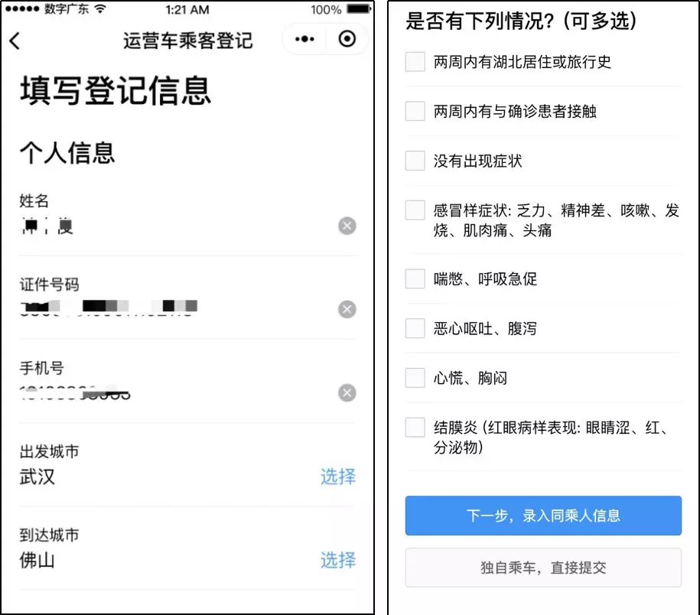Screen dimensions: 700x615
Task: Check 两周内有与确诊患者接触 checkbox
Action: pos(415,111)
